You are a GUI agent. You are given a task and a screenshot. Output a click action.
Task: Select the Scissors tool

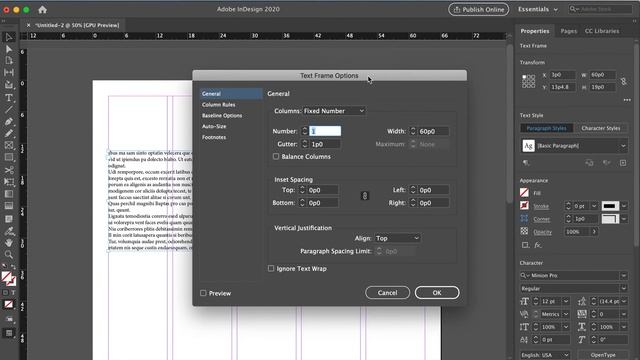9,170
